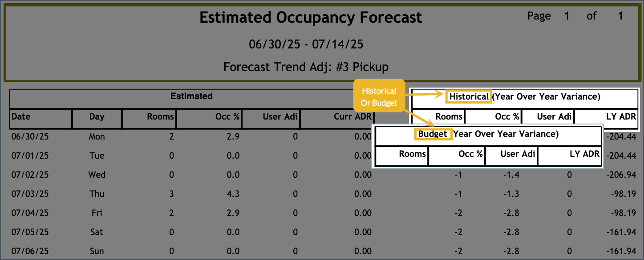Screen dimensions: 644x260
Task: Click the Forecast Trend Adj: #3 Pickup line
Action: 306,67
